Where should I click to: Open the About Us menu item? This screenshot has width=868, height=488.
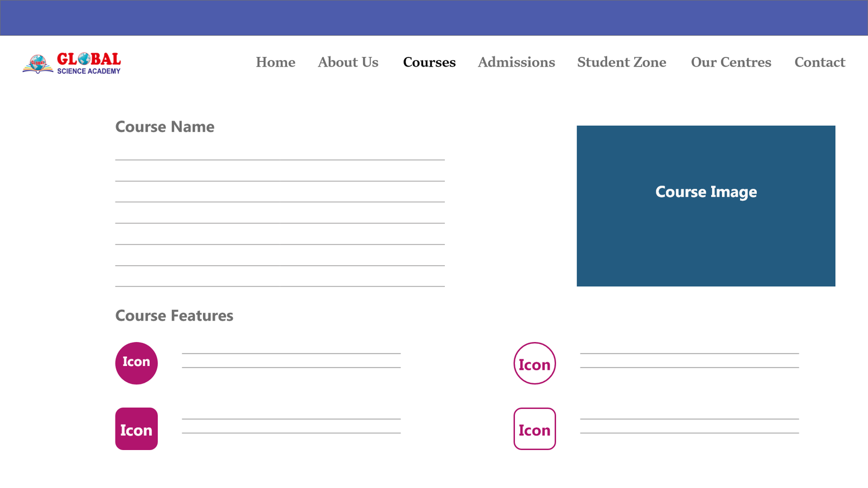click(348, 62)
